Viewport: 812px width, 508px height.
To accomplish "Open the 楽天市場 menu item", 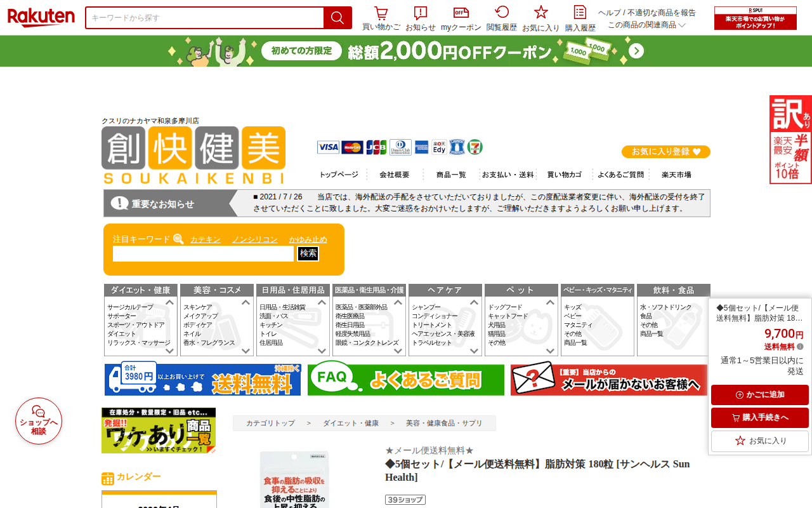I will coord(676,175).
